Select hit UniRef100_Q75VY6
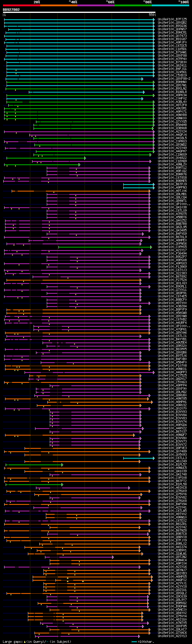This screenshot has width=192, height=644. 172,494
